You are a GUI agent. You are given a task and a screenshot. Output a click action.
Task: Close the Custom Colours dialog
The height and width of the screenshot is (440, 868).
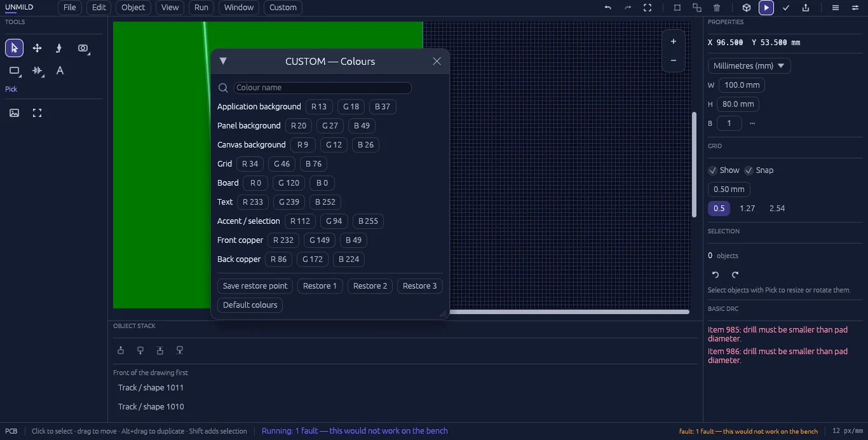click(437, 61)
